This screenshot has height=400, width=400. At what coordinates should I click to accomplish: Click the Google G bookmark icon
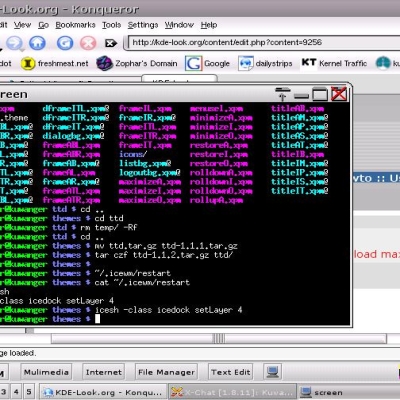click(x=193, y=63)
